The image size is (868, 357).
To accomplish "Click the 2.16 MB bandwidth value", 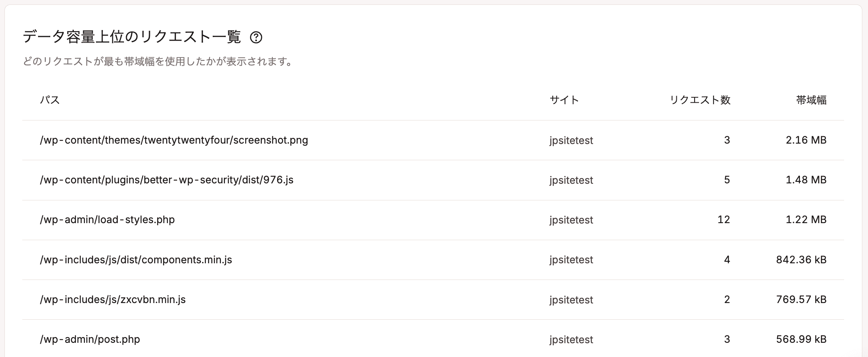I will 806,140.
